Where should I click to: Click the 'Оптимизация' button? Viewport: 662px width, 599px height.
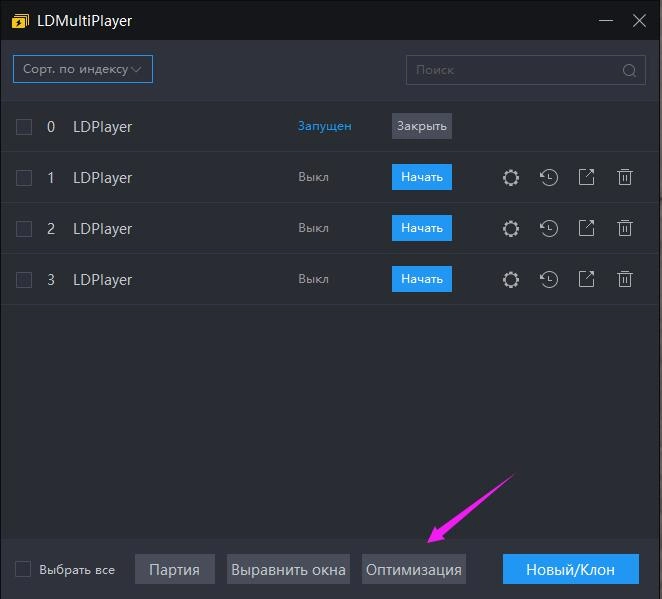[x=414, y=569]
